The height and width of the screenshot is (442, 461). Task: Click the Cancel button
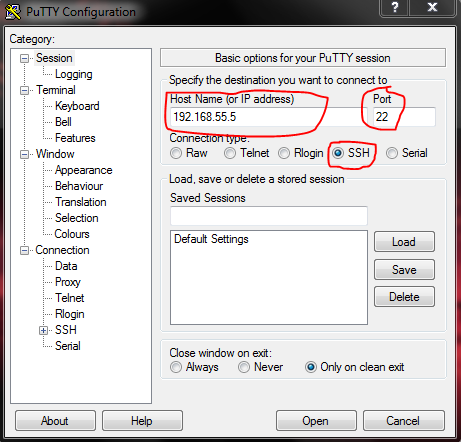(404, 421)
